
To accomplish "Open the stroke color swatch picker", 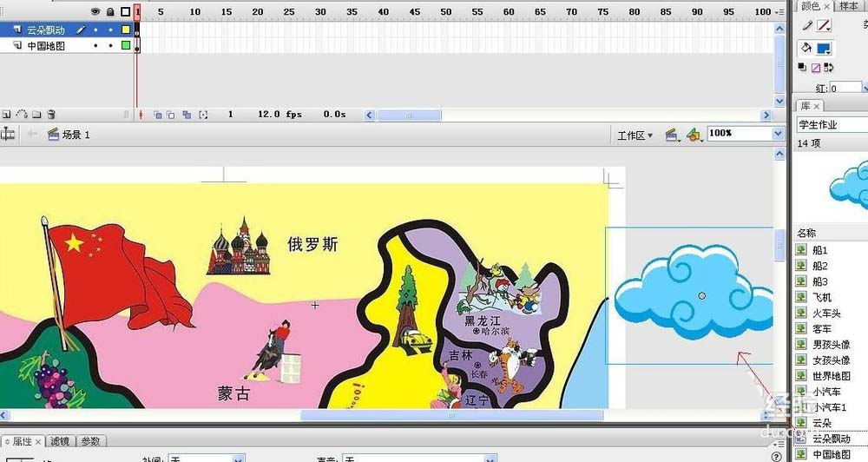I will click(x=824, y=25).
